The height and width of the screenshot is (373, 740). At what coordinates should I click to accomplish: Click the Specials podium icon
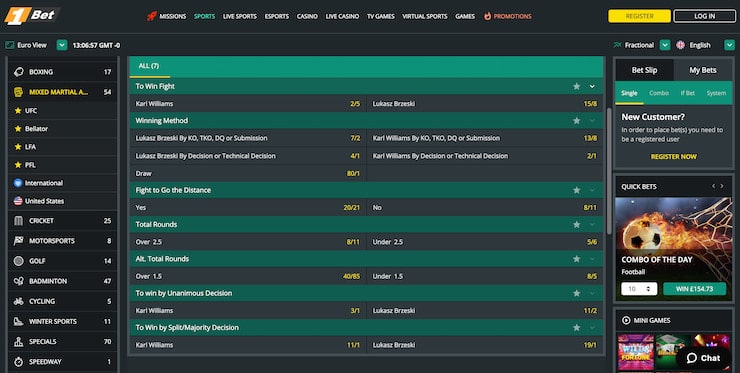click(x=18, y=341)
